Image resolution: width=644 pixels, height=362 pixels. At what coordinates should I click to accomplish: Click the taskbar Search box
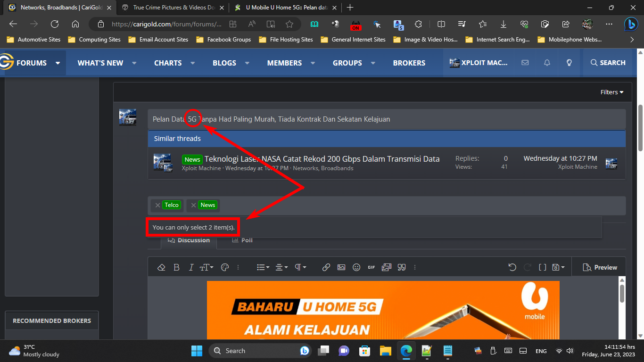click(x=260, y=351)
